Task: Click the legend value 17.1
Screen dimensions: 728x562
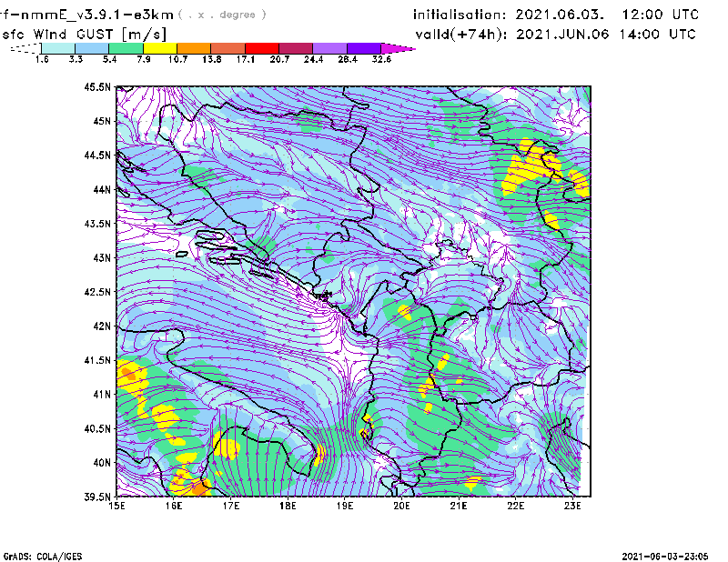Action: [246, 59]
